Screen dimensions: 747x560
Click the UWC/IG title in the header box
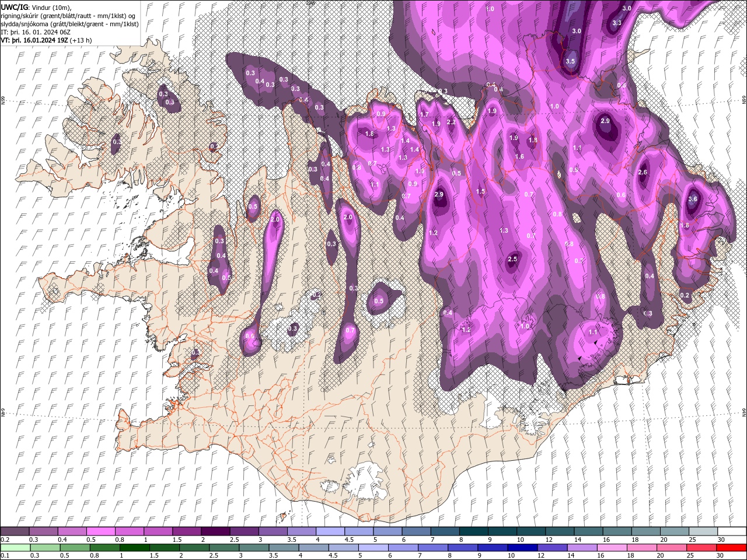[14, 7]
